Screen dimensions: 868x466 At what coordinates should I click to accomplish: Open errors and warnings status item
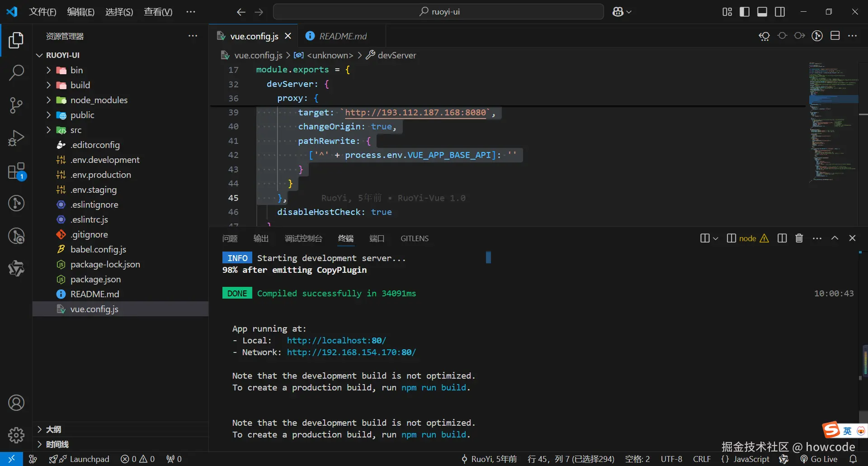(x=137, y=459)
